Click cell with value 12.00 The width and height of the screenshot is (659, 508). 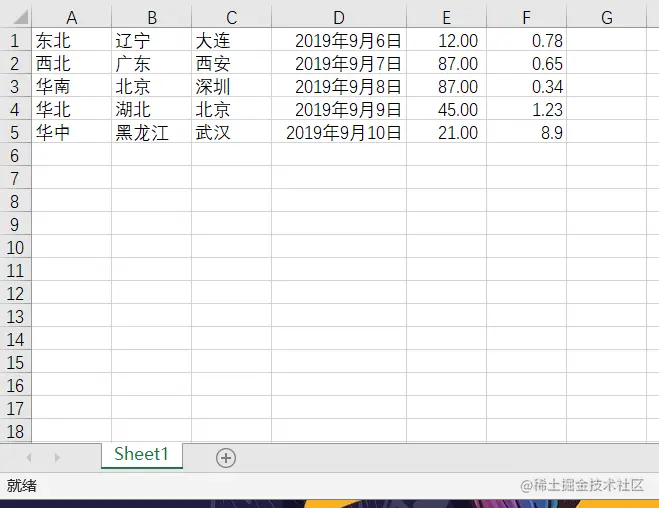pos(447,40)
